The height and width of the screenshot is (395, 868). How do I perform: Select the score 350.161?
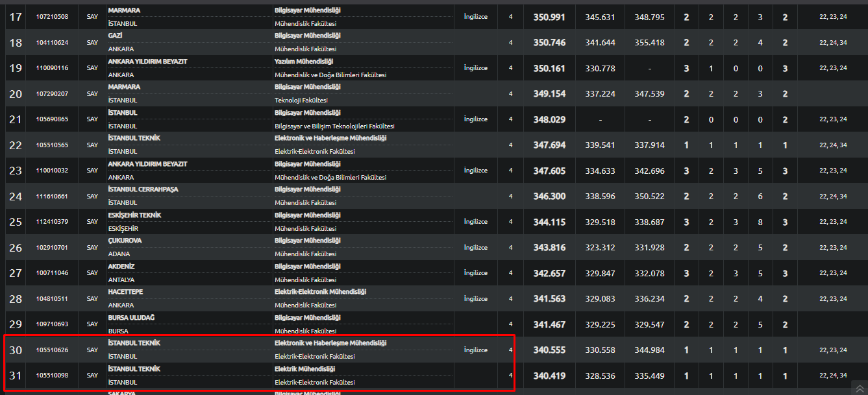click(x=549, y=68)
